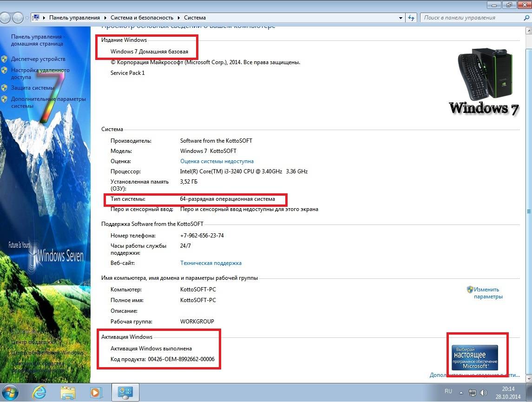
Task: Select the 3,52 ГБ memory value
Action: click(x=189, y=182)
